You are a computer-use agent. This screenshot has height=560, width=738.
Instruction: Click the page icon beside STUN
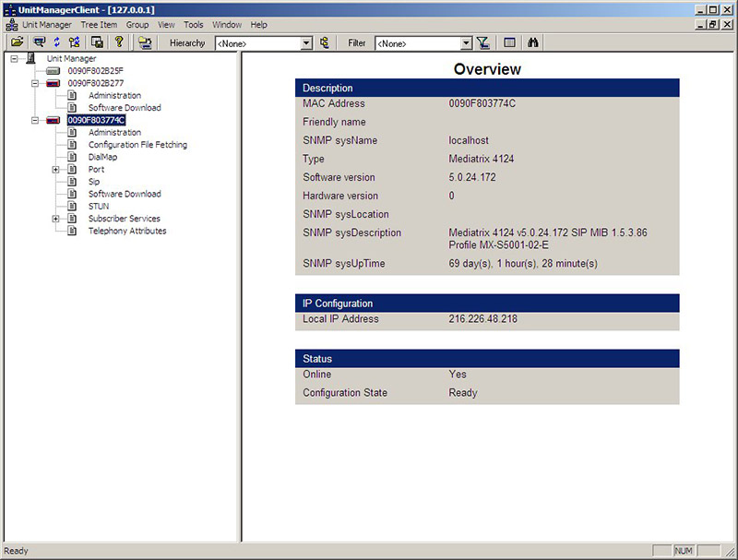coord(72,206)
